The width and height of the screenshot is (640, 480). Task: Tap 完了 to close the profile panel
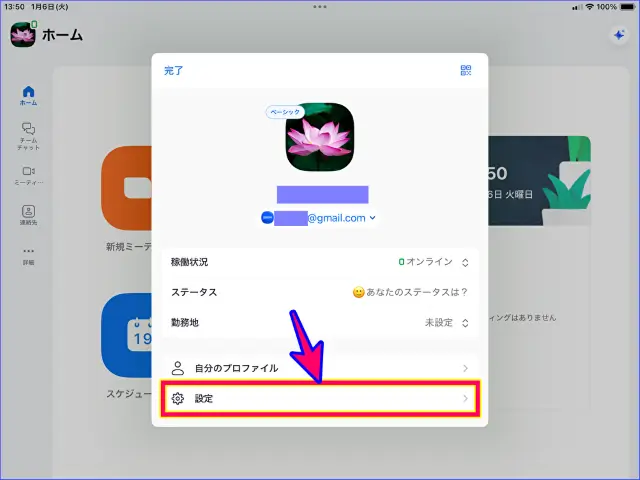173,70
